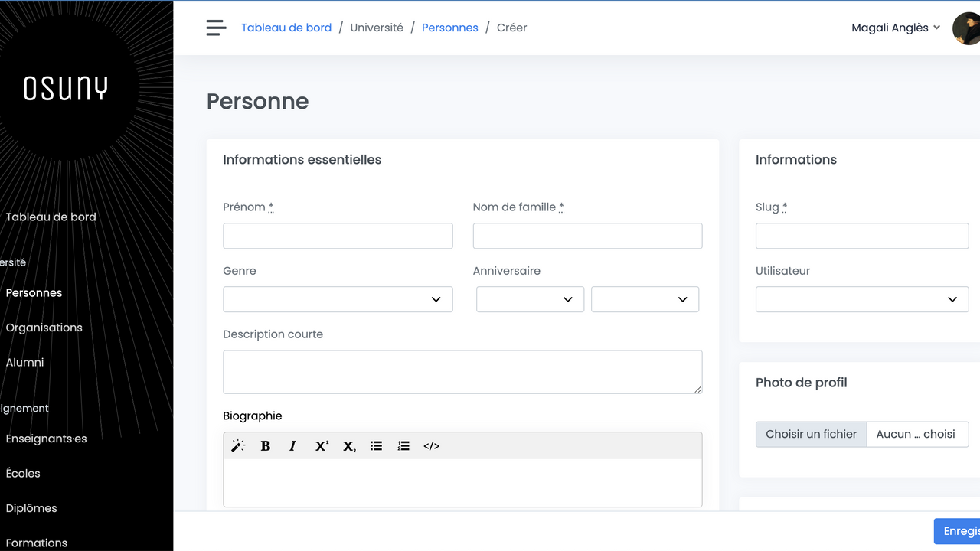
Task: Open the second Anniversaire dropdown
Action: coord(645,299)
